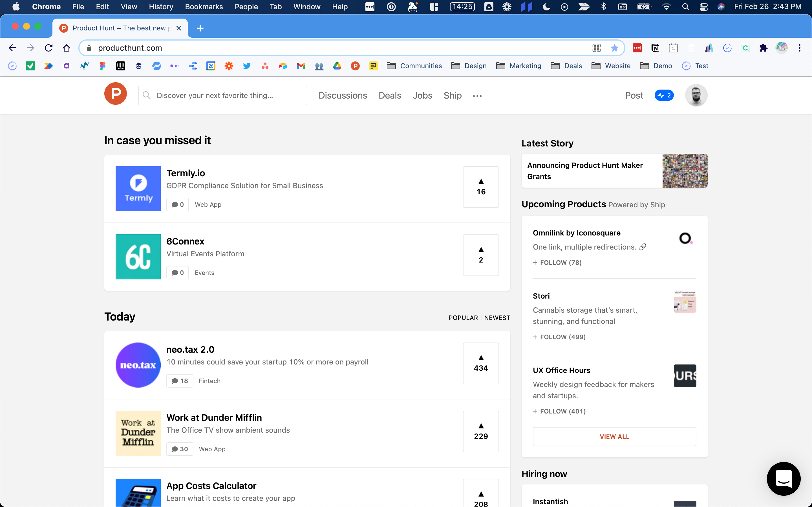
Task: Open the Bookmarks menu in the menu bar
Action: [x=204, y=6]
